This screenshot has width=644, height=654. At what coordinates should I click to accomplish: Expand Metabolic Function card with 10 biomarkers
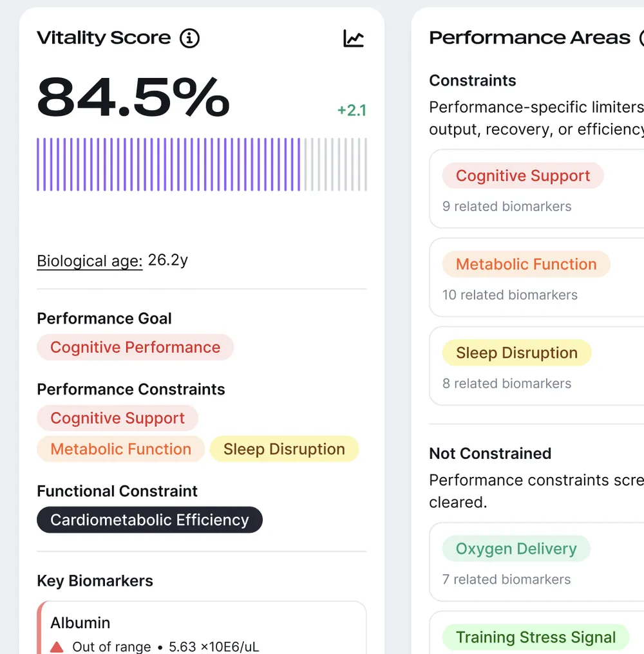point(536,277)
